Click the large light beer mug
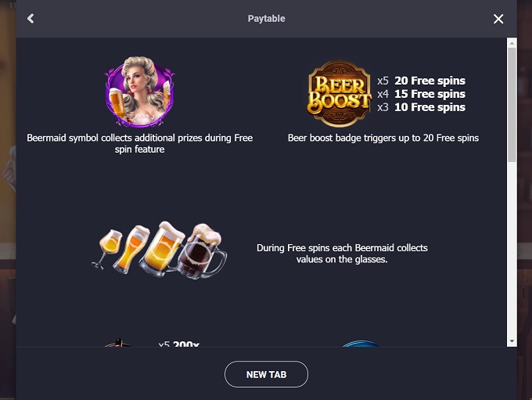This screenshot has height=400, width=532. tap(163, 249)
